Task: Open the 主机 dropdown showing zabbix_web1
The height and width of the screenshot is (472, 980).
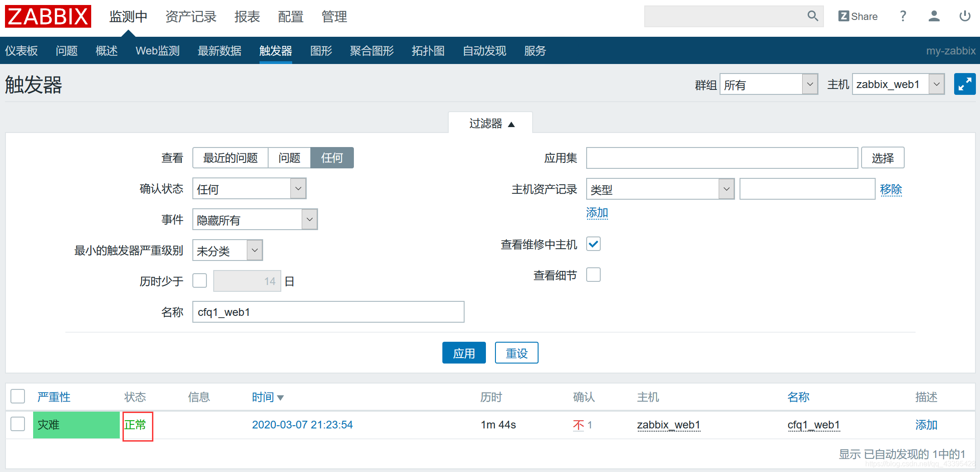Action: pos(898,84)
